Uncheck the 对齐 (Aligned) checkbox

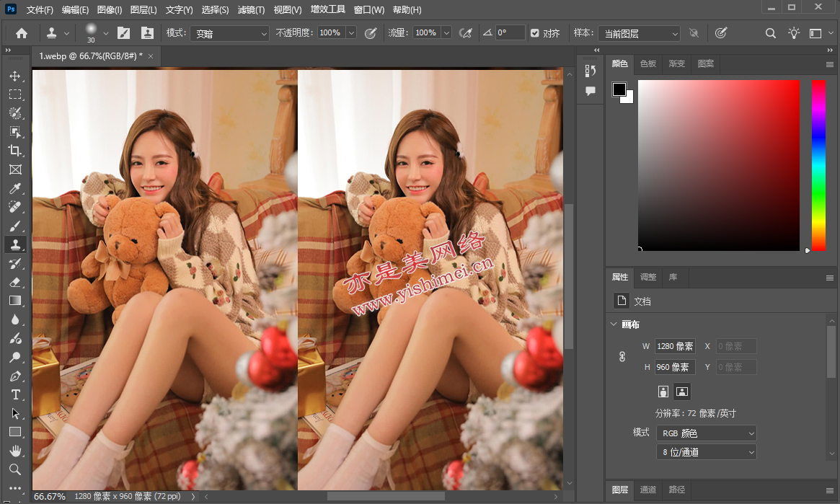click(534, 33)
